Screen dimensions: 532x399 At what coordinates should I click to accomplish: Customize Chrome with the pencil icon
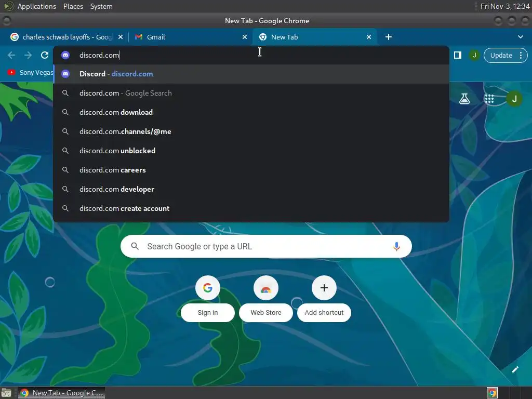click(x=515, y=369)
